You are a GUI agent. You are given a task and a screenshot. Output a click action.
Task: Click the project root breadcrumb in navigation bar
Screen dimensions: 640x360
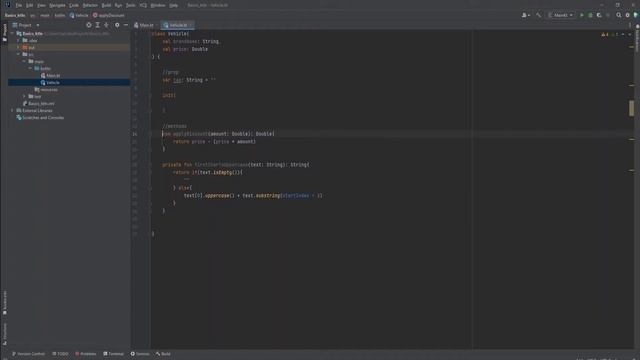point(15,15)
